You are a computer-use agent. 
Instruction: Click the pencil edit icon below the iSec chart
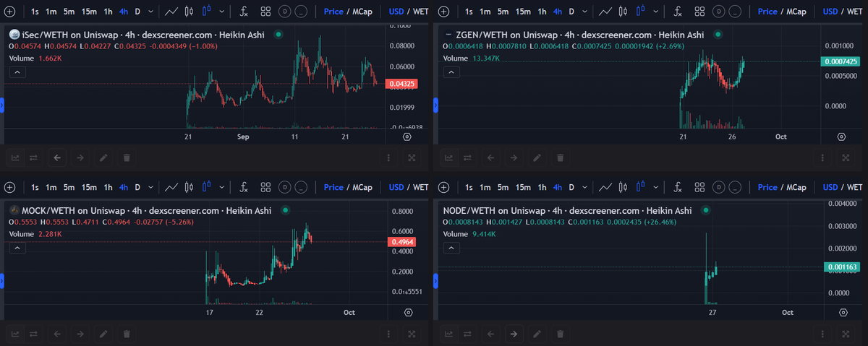coord(103,157)
